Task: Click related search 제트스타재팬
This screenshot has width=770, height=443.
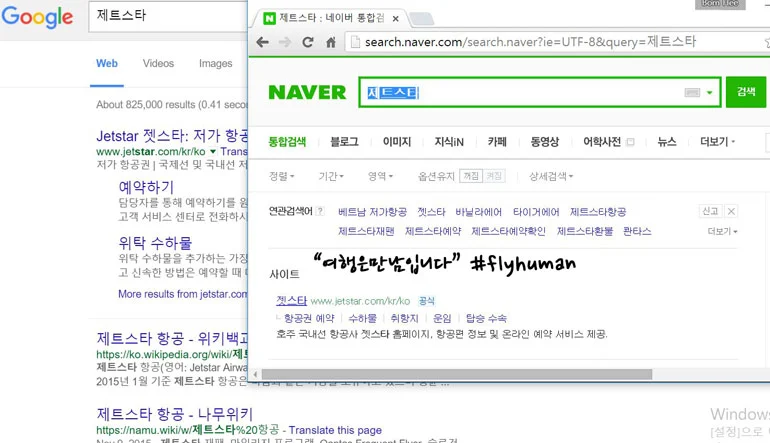Action: click(x=366, y=231)
